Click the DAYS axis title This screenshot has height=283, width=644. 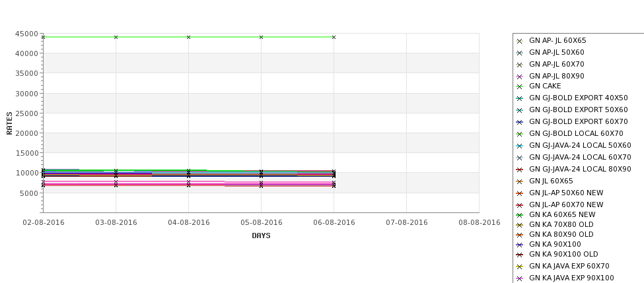tap(261, 236)
